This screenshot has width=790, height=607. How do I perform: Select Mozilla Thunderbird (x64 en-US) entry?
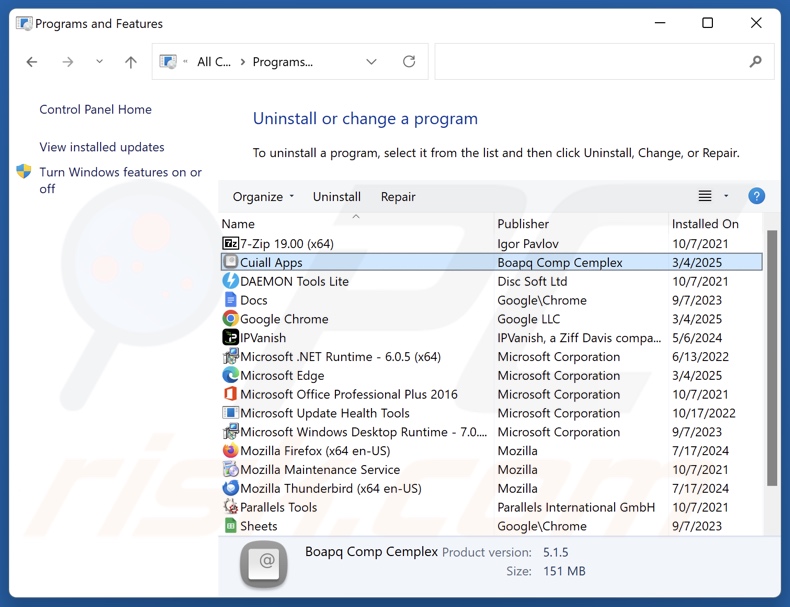pyautogui.click(x=331, y=488)
